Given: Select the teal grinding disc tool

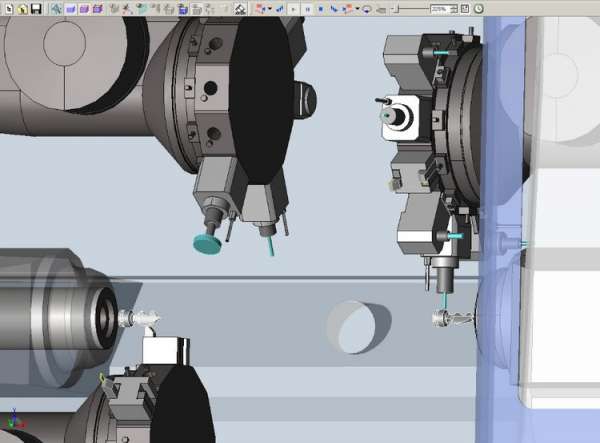Looking at the screenshot, I should tap(207, 241).
